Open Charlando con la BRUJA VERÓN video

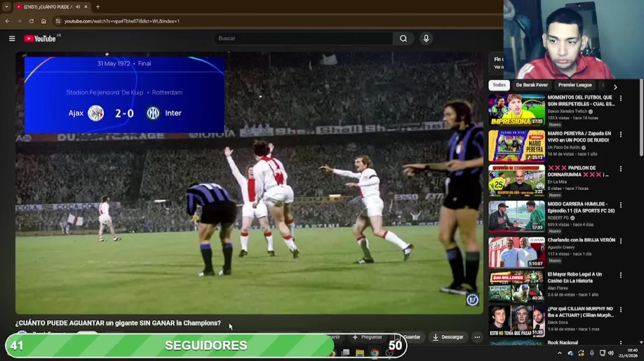pyautogui.click(x=581, y=240)
